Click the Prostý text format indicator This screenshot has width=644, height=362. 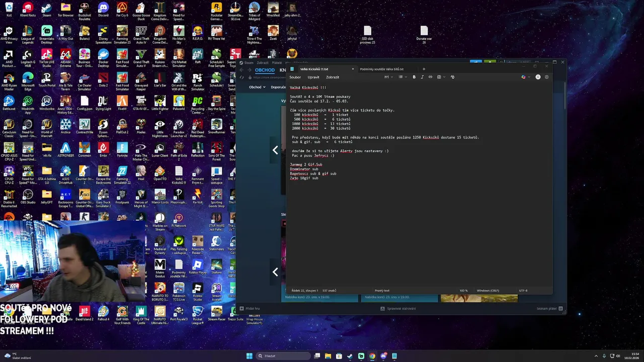382,291
